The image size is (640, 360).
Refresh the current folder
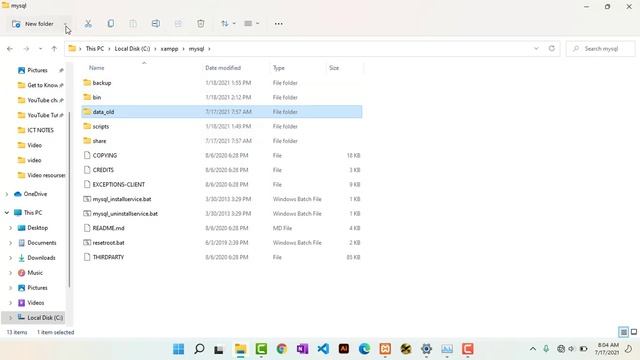(x=551, y=49)
